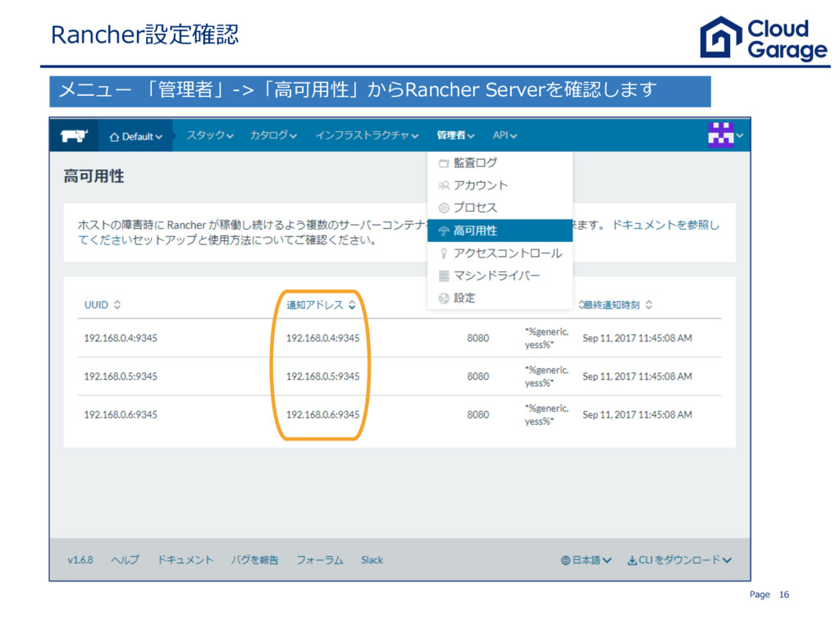Click the timestamp in the 192.168.0.6 row
The height and width of the screenshot is (630, 840).
[x=637, y=414]
